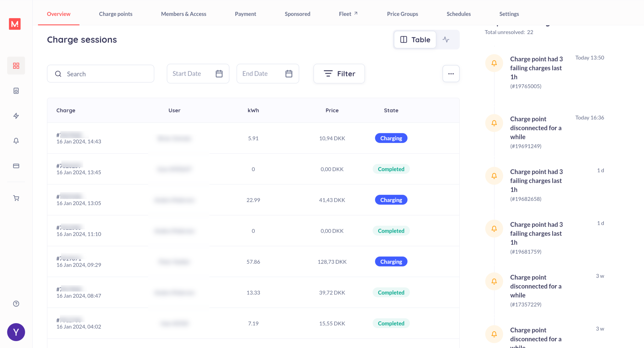This screenshot has width=644, height=348.
Task: Click the charge point device icon in sidebar
Action: click(x=16, y=91)
